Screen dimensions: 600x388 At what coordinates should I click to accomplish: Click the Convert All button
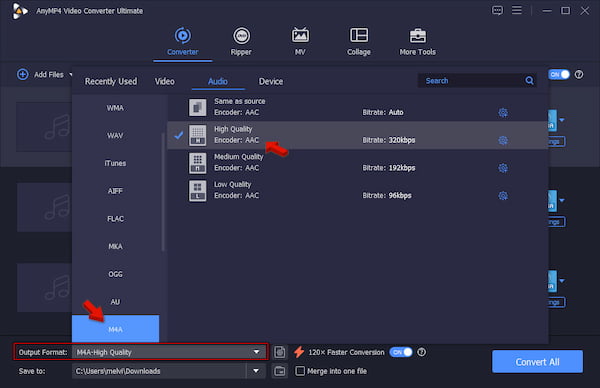click(537, 362)
